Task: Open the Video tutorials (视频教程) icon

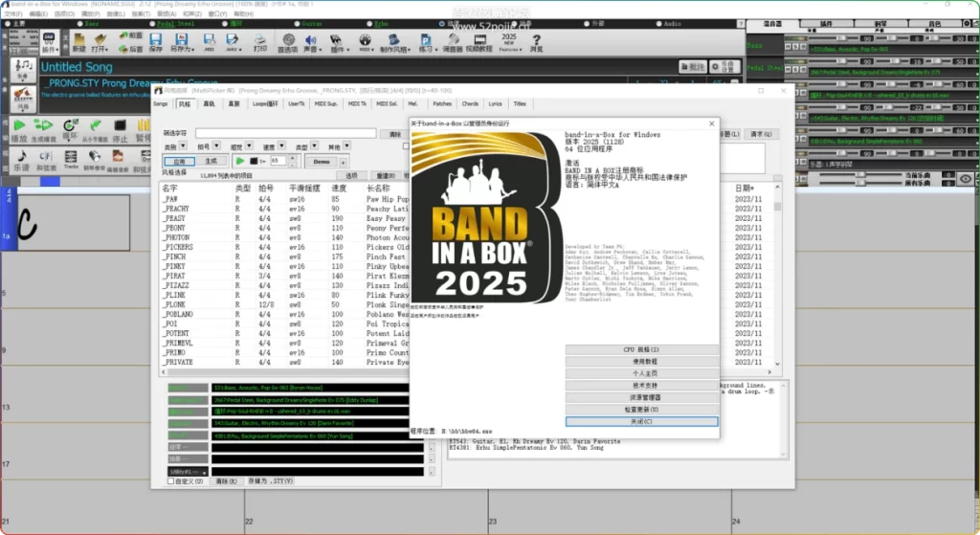Action: pos(480,40)
